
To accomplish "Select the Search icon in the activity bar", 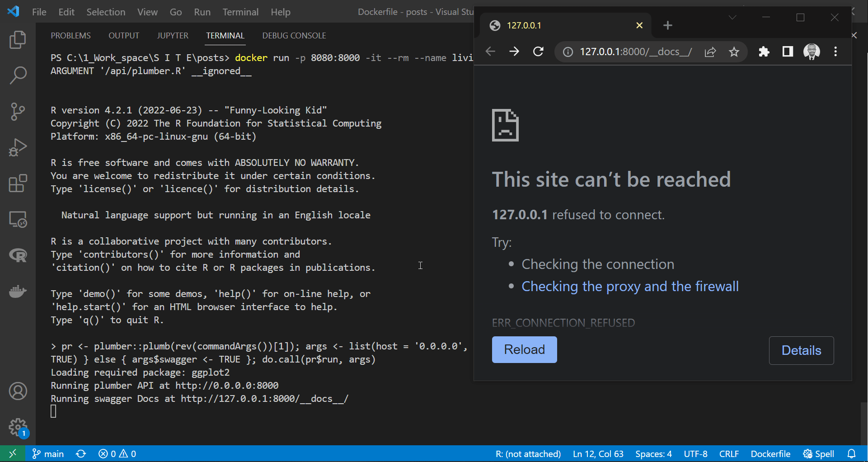I will coord(18,75).
